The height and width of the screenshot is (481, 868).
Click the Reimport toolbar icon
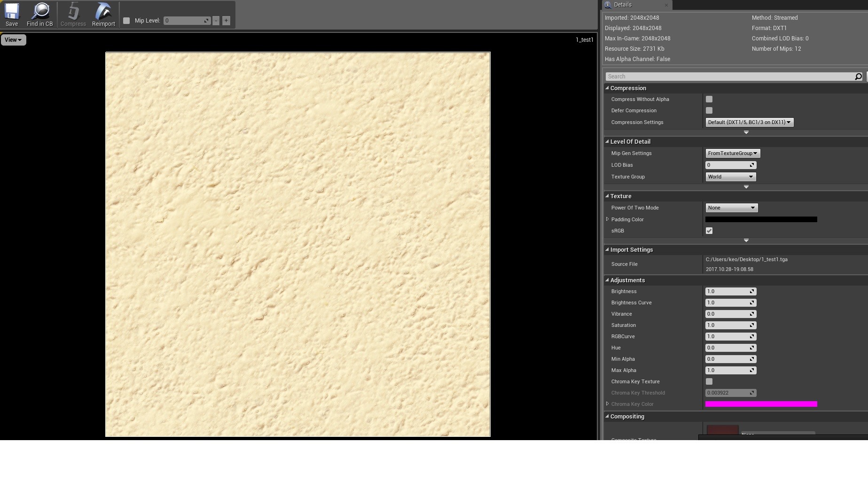click(x=103, y=15)
